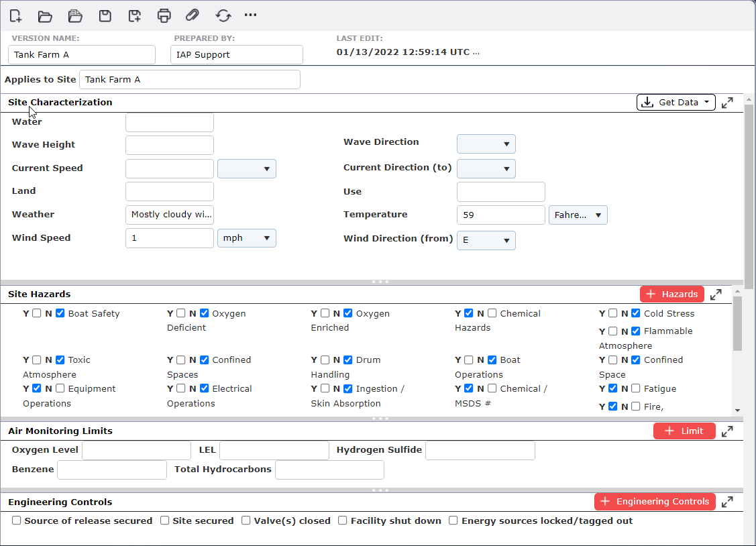Open the three-dot more options menu
Viewport: 756px width, 546px height.
pos(250,15)
